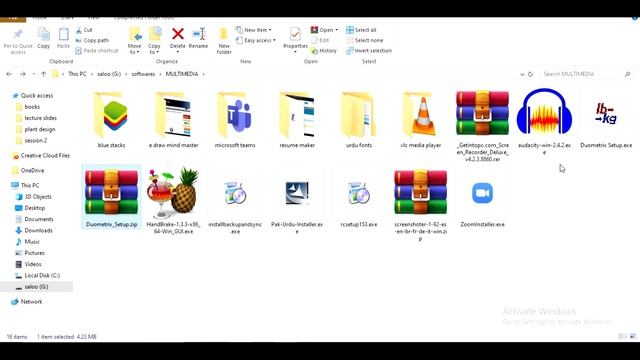Screen dimensions: 640x360
Task: Select the ZoomInstaller.exe file
Action: pyautogui.click(x=482, y=197)
